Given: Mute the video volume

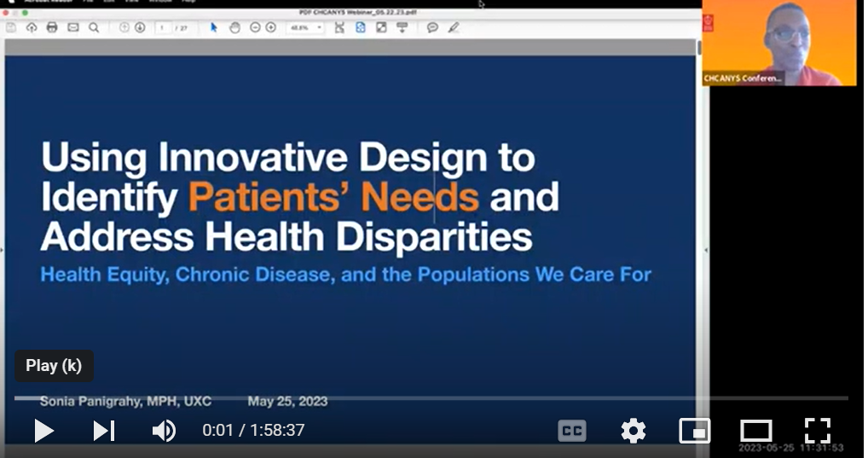Looking at the screenshot, I should point(164,431).
